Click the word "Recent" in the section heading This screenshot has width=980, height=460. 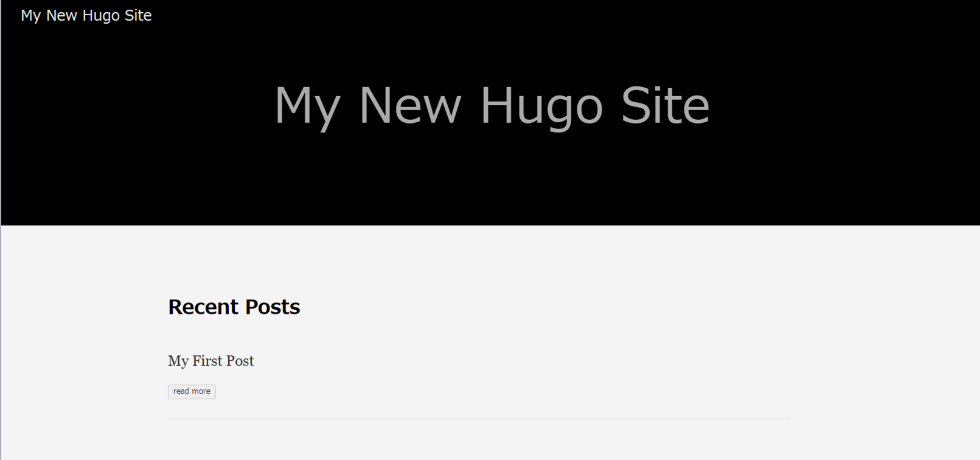coord(203,307)
